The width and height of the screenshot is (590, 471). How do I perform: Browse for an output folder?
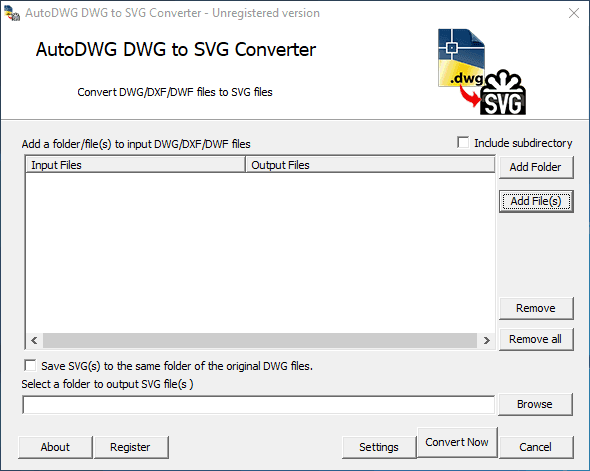(535, 404)
